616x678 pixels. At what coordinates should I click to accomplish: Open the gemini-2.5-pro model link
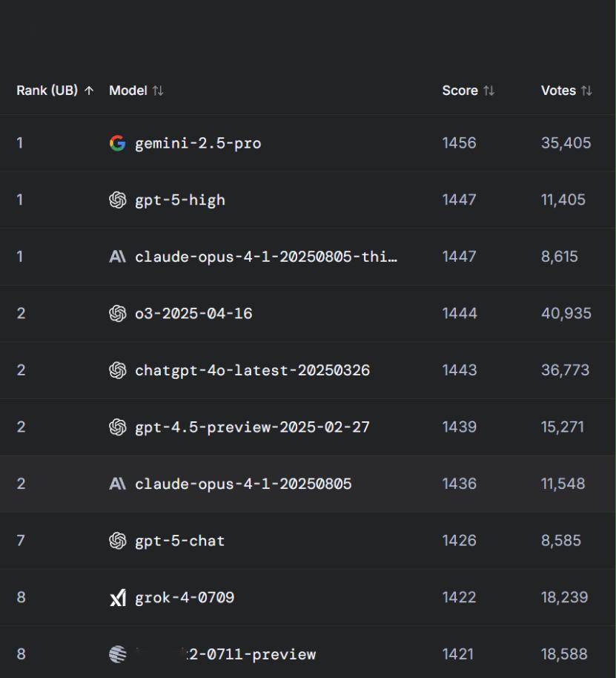[198, 143]
